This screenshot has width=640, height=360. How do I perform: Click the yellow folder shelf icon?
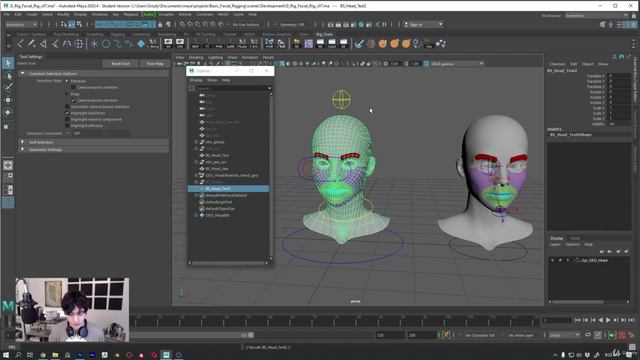point(297,44)
